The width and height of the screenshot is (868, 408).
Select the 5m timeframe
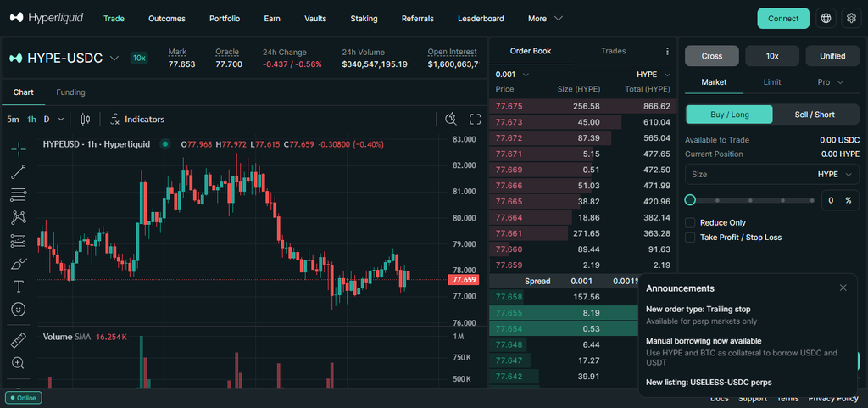(x=13, y=119)
